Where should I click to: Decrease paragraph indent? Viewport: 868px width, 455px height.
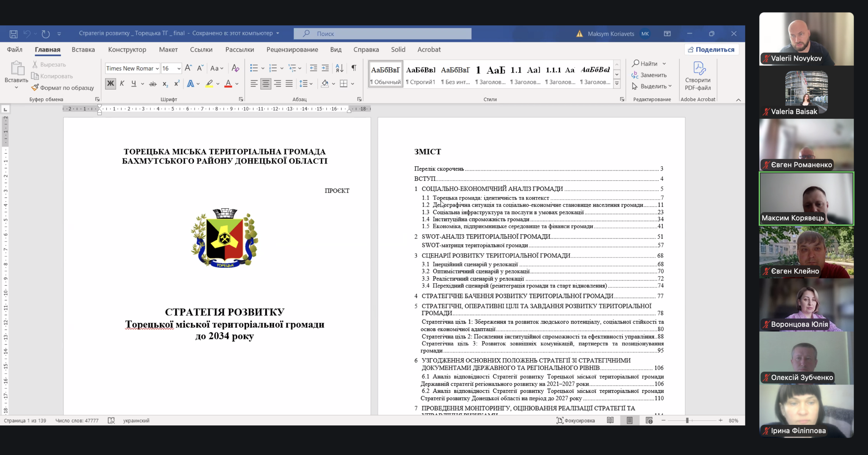314,68
